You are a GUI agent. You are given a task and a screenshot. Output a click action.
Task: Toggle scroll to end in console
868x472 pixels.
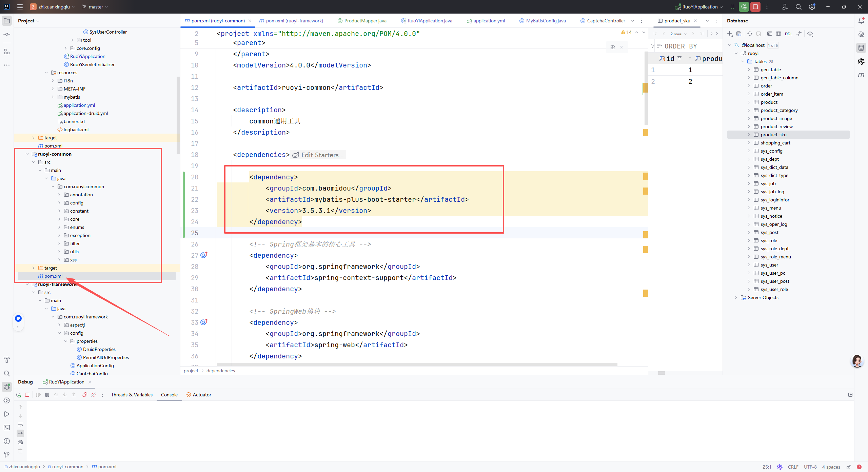[20, 433]
